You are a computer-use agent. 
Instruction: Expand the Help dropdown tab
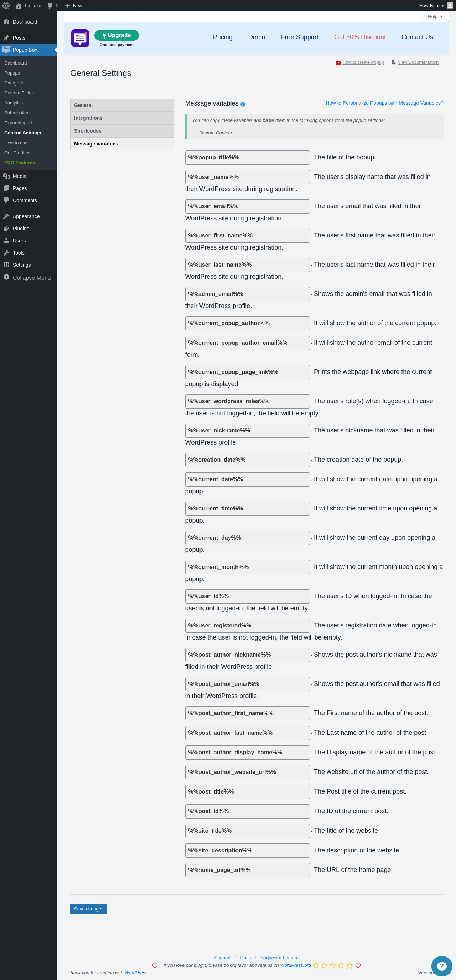pyautogui.click(x=435, y=17)
